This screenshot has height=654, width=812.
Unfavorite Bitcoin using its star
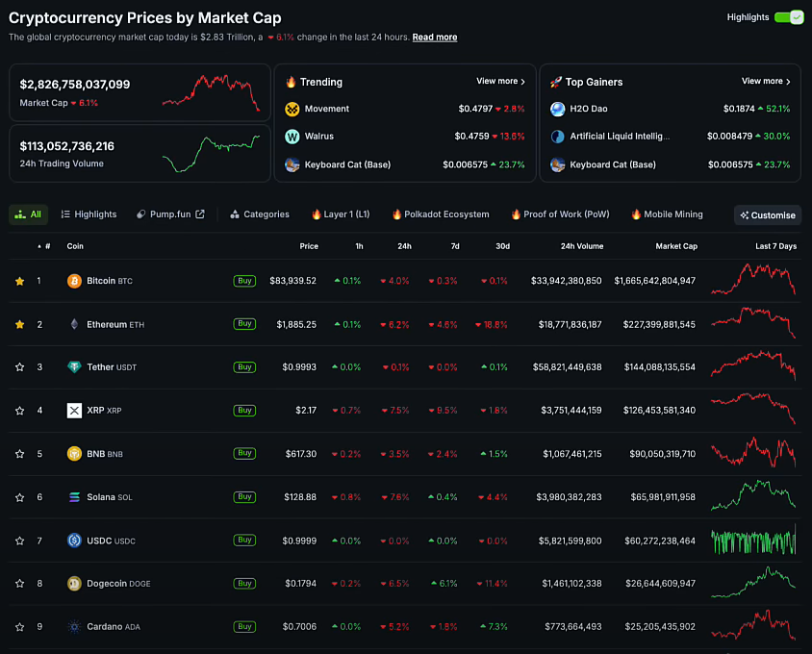[19, 281]
